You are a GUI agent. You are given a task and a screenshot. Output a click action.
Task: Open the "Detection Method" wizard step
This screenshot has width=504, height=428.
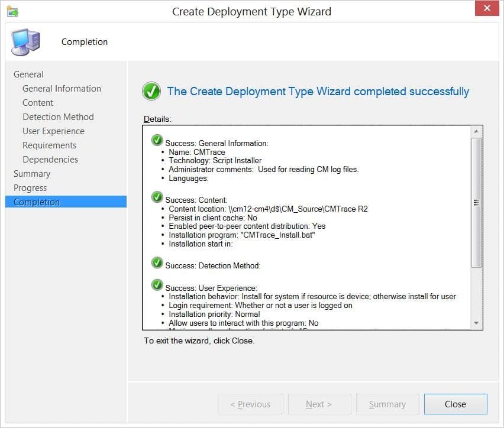coord(57,116)
